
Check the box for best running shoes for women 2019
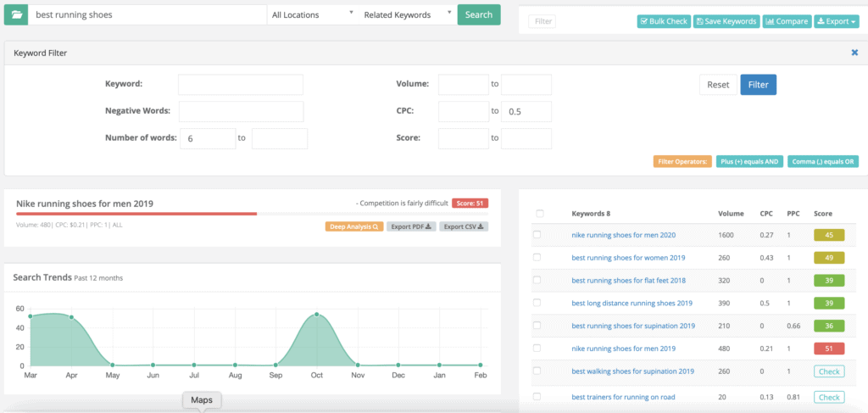tap(537, 258)
